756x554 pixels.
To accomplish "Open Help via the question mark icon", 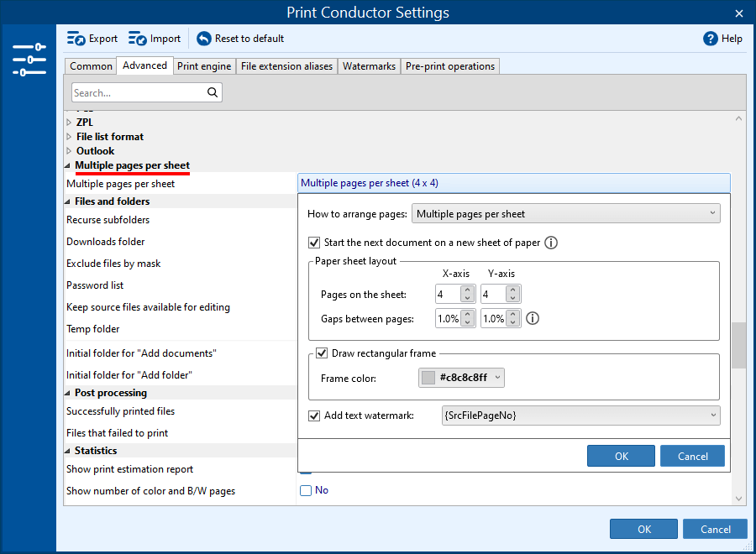I will [711, 39].
